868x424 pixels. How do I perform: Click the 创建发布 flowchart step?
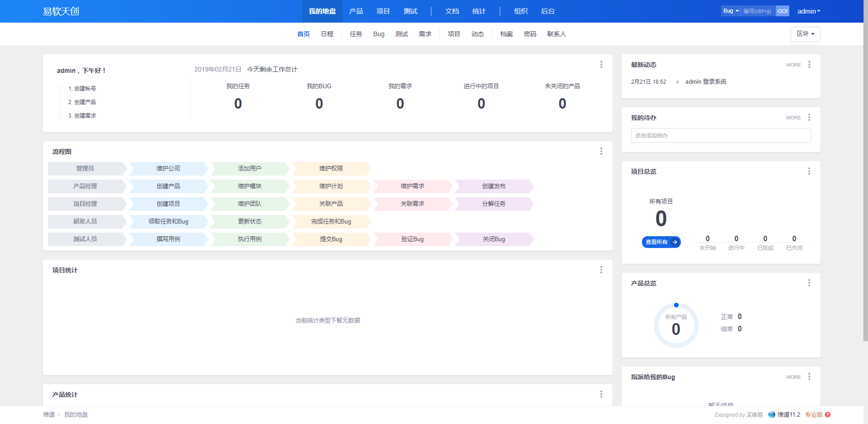point(494,186)
